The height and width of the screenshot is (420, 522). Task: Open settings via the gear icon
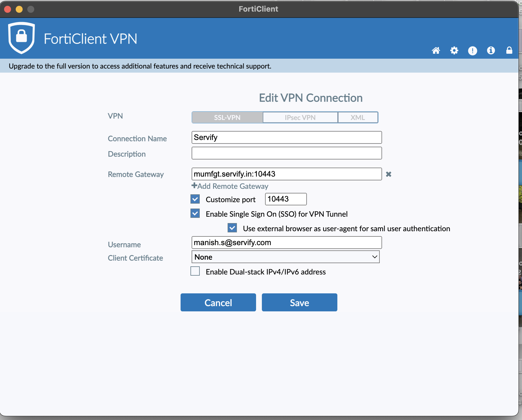click(x=454, y=51)
